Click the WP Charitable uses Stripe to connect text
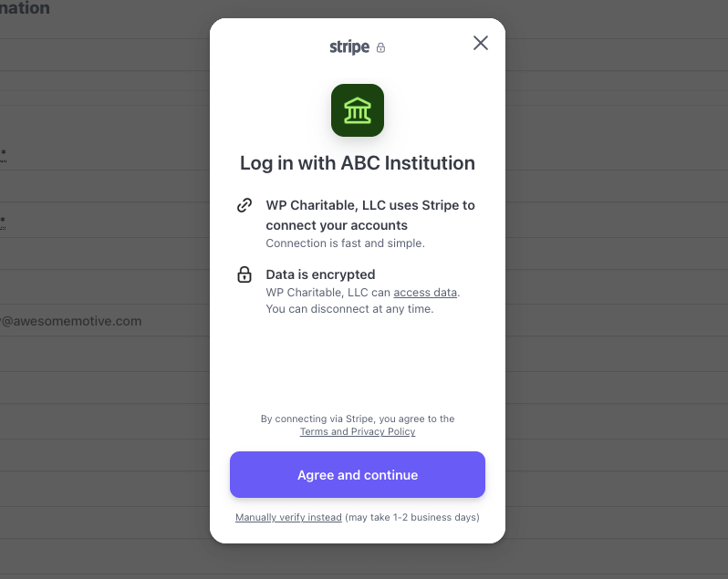The width and height of the screenshot is (728, 579). [x=370, y=215]
